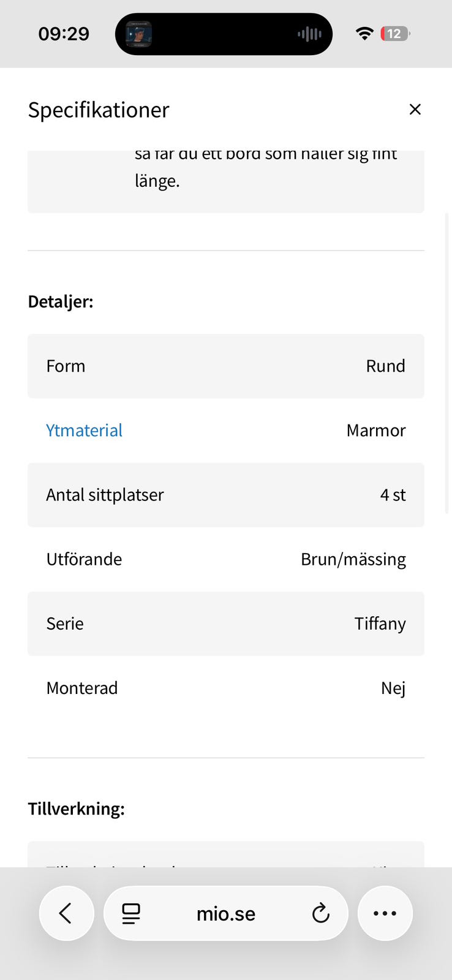Open the browser more options menu
Viewport: 452px width, 980px height.
(x=385, y=913)
